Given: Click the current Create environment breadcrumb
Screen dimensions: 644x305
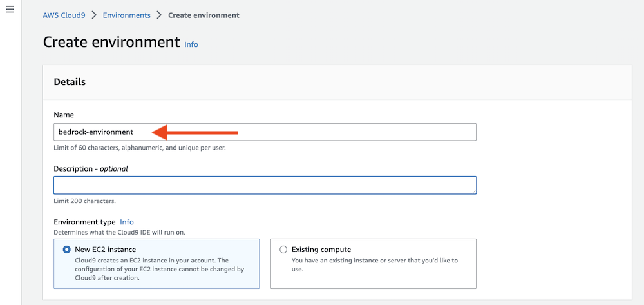Looking at the screenshot, I should [204, 15].
